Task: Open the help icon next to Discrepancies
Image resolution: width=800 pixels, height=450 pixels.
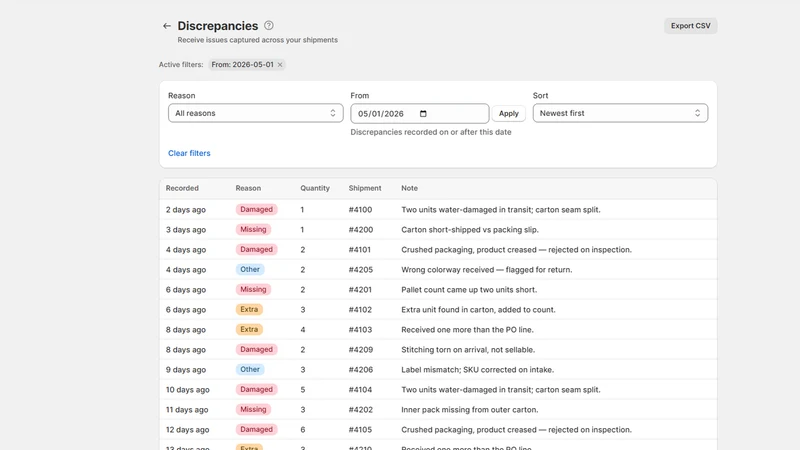Action: (x=269, y=26)
